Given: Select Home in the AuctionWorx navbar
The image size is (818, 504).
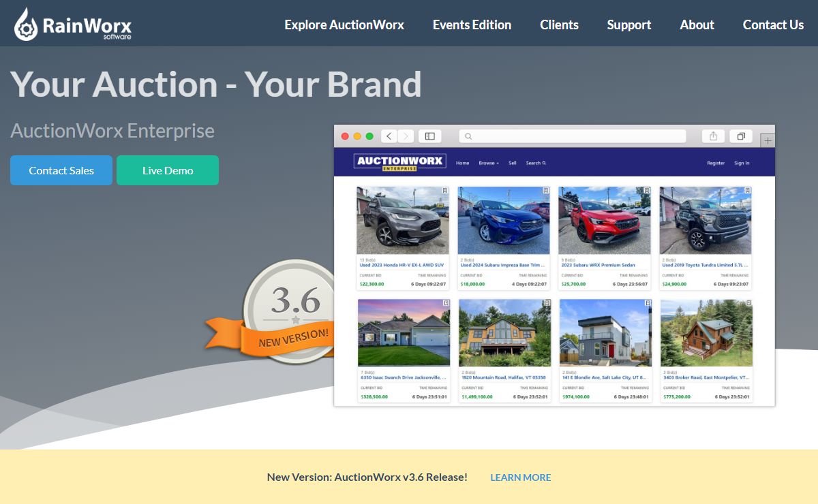Looking at the screenshot, I should [x=463, y=163].
